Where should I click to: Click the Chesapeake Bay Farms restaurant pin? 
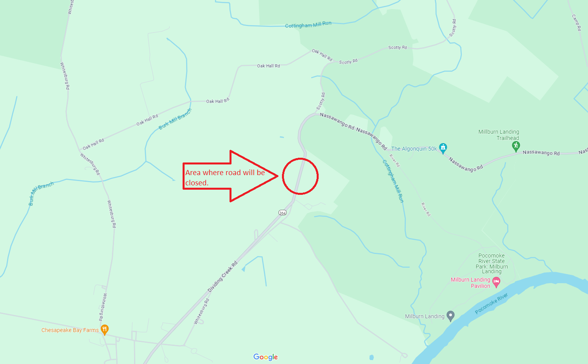pos(105,330)
